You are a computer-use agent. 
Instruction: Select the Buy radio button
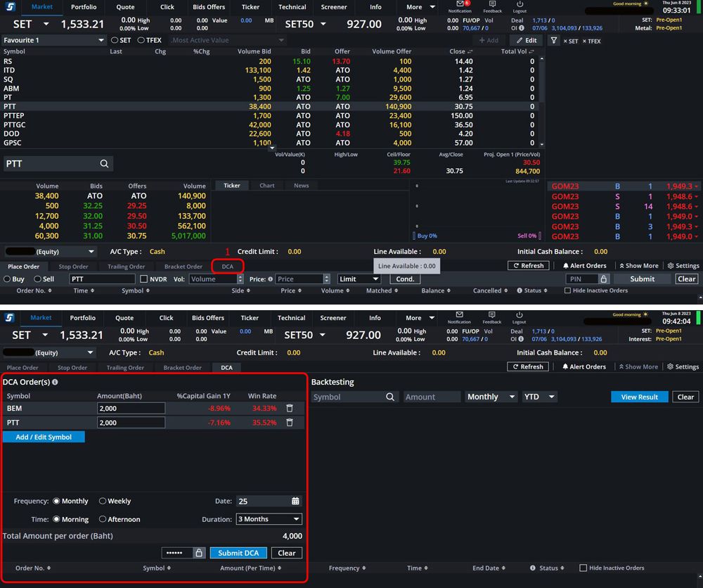coord(7,279)
